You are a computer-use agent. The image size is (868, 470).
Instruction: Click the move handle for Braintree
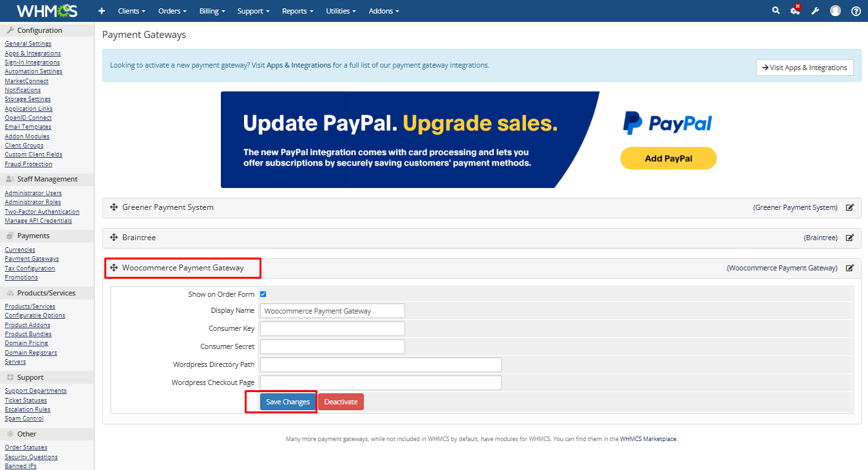114,238
